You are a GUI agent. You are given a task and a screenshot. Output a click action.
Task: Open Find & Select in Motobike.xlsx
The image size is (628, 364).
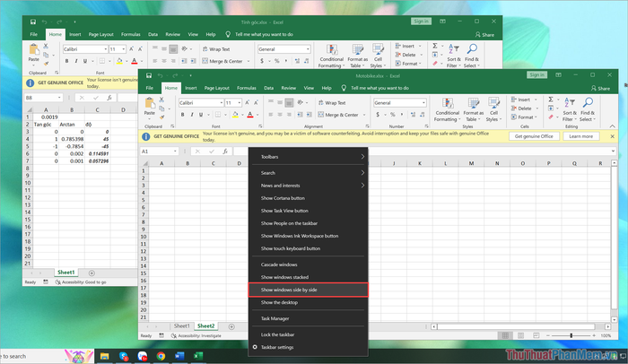point(587,109)
